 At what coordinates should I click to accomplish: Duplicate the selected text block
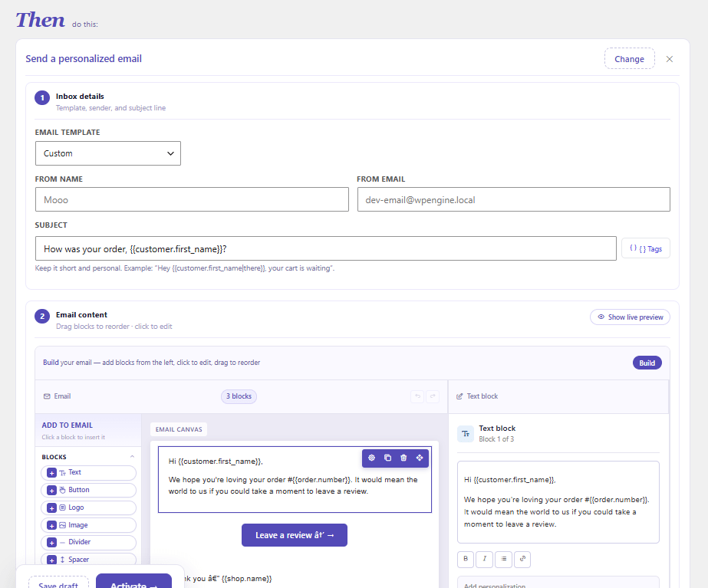(387, 458)
